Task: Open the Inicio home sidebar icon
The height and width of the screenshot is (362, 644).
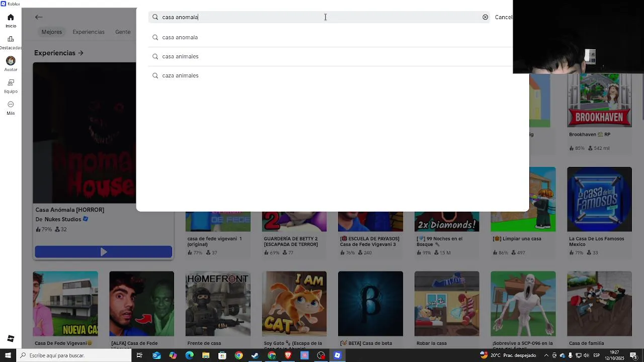Action: pos(11,17)
